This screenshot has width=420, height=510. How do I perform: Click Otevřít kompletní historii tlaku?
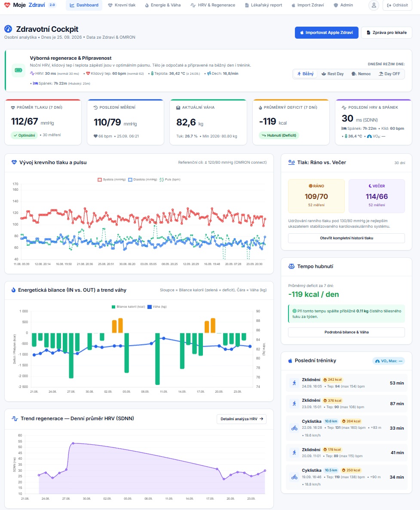tap(346, 238)
